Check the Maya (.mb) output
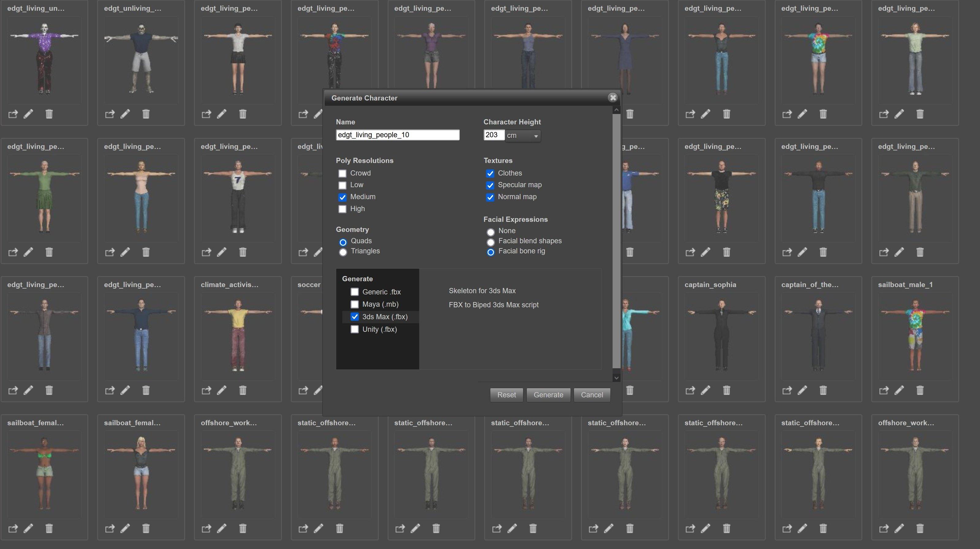The height and width of the screenshot is (549, 980). (355, 304)
